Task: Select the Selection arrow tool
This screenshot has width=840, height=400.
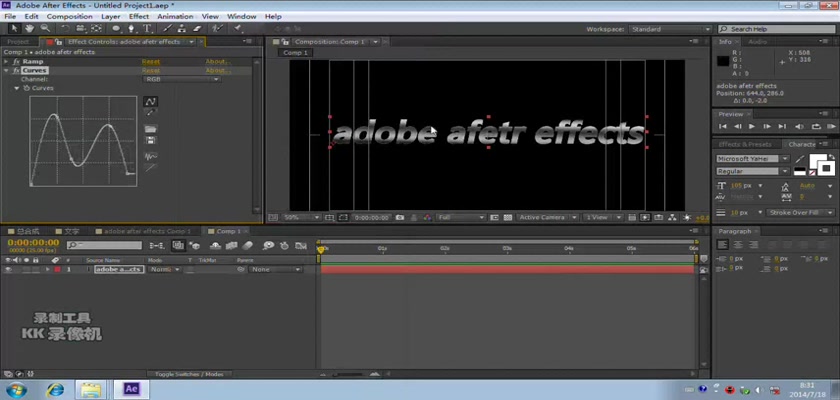Action: [x=14, y=28]
